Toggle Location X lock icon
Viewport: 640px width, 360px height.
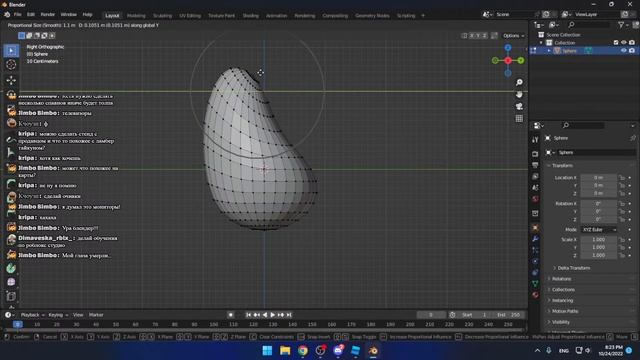[x=622, y=178]
